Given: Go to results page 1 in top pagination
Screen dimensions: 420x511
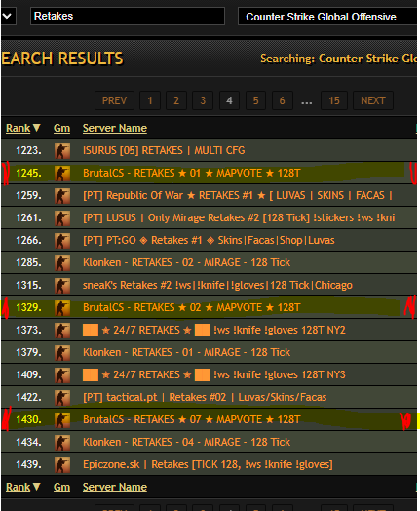Looking at the screenshot, I should pyautogui.click(x=150, y=100).
